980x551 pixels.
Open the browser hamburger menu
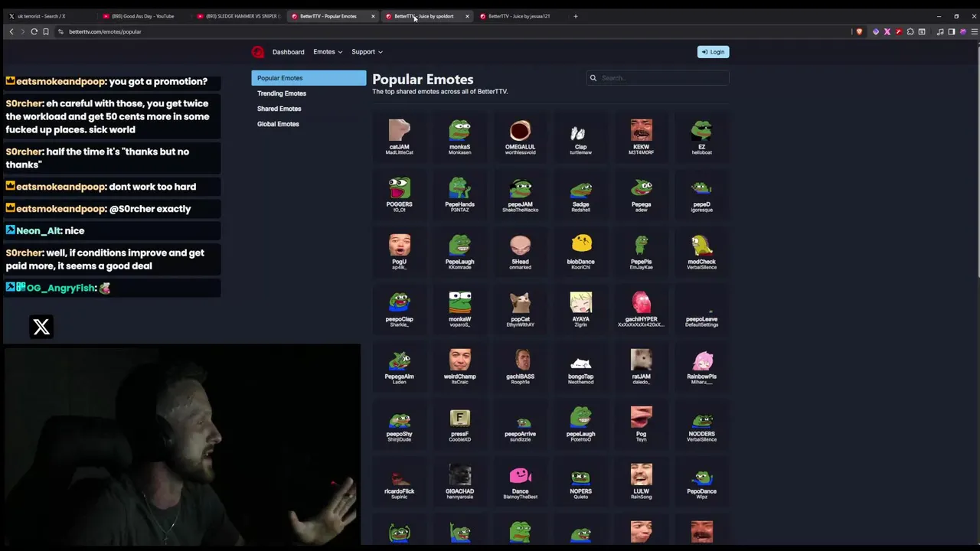point(974,31)
